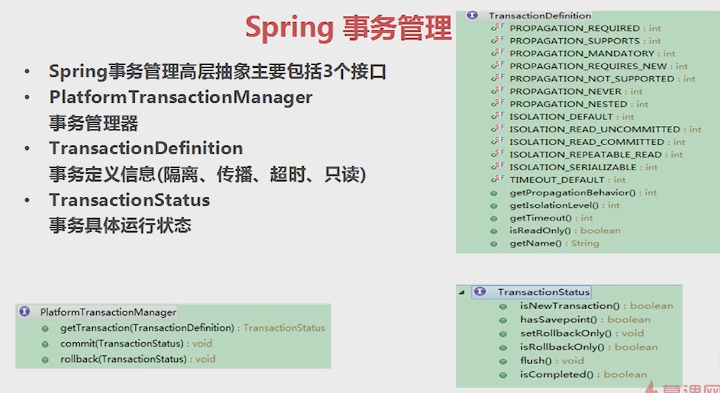The image size is (720, 393).
Task: Click the getIsolationLevel() method icon
Action: pyautogui.click(x=494, y=206)
